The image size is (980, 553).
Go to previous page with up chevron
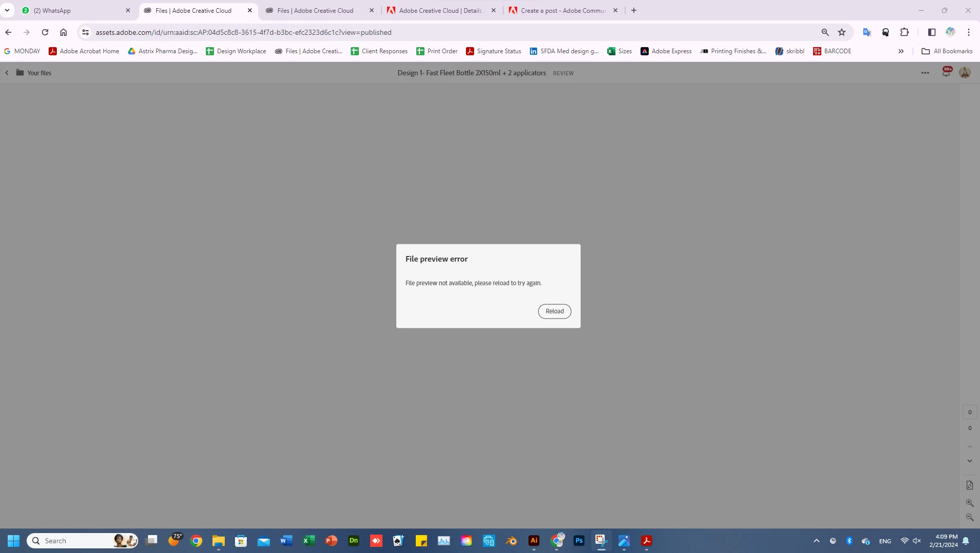(970, 447)
